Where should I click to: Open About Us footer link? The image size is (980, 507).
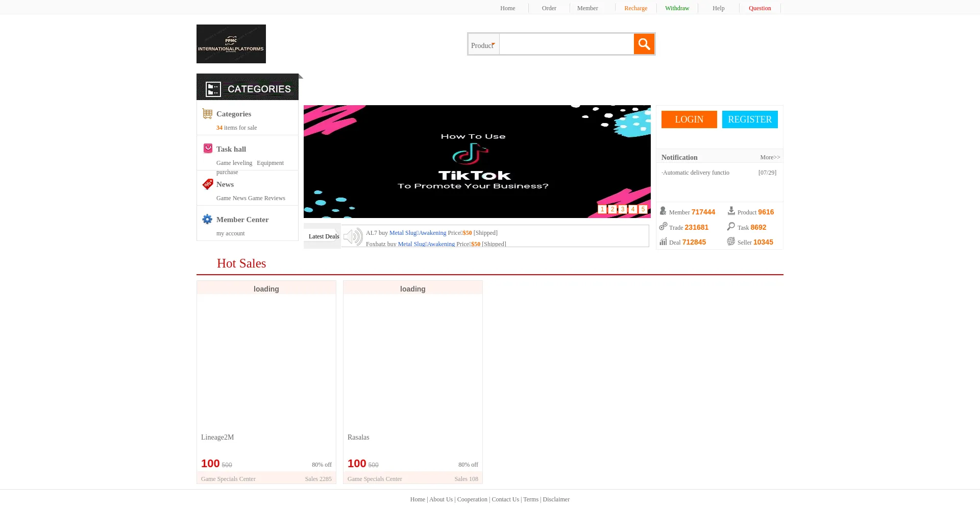[441, 499]
